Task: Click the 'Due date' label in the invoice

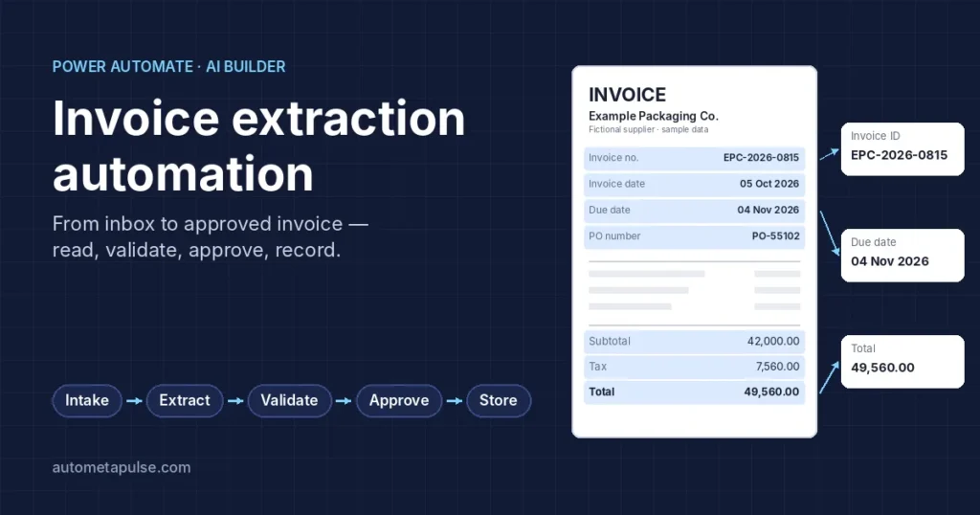Action: (609, 210)
